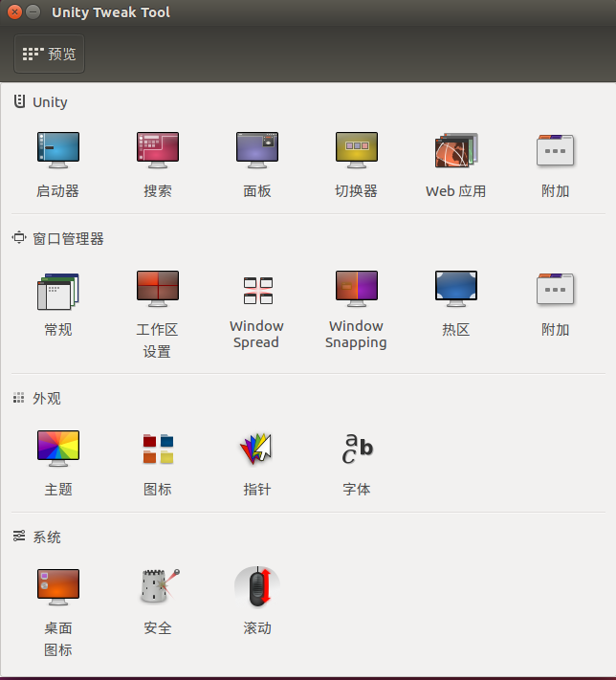The image size is (616, 680).
Task: Open 附加 icon in the Unity section
Action: click(556, 151)
